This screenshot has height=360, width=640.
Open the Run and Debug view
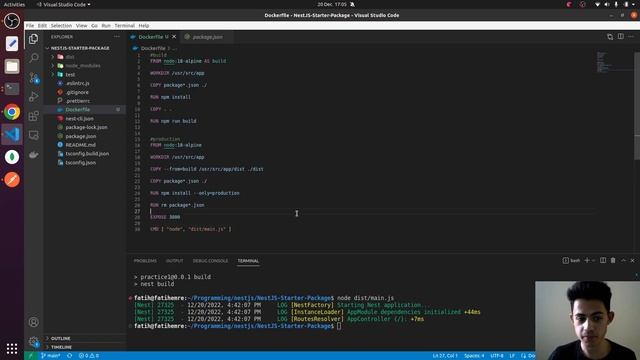pos(33,97)
